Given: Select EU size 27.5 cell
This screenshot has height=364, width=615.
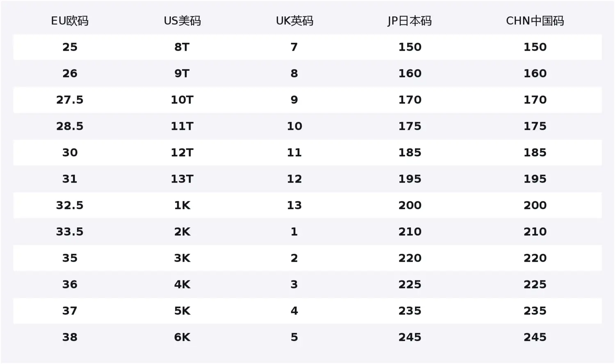Looking at the screenshot, I should coord(70,100).
